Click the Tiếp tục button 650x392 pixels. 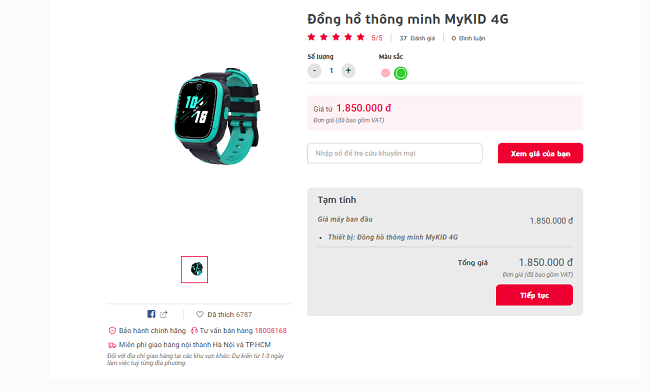coord(534,295)
